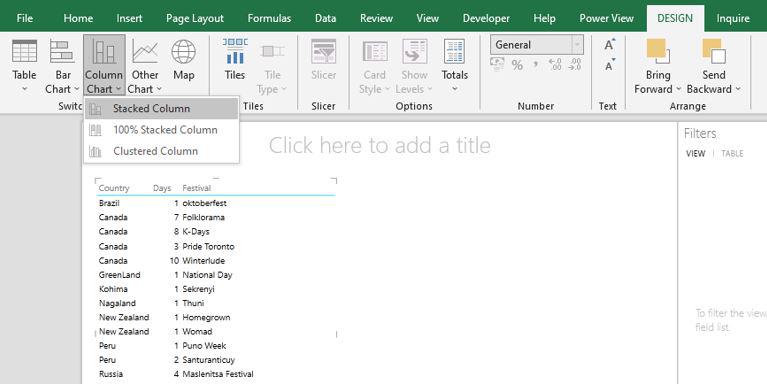Click the Send Backward icon
Viewport: 767px width, 384px height.
[x=713, y=51]
